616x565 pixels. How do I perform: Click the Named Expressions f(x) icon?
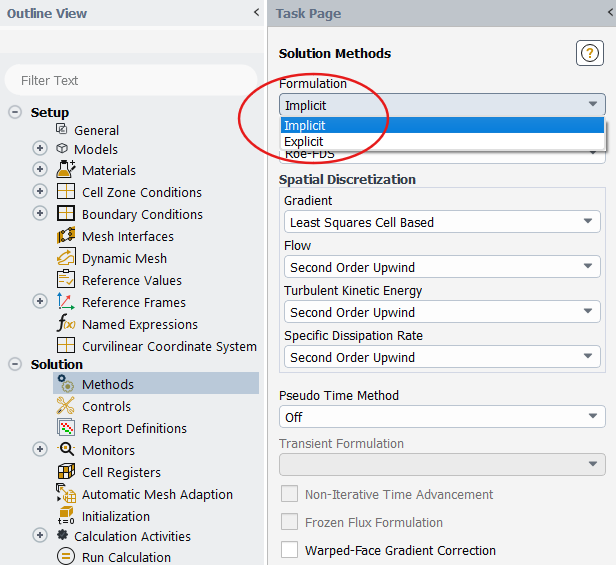pyautogui.click(x=66, y=325)
